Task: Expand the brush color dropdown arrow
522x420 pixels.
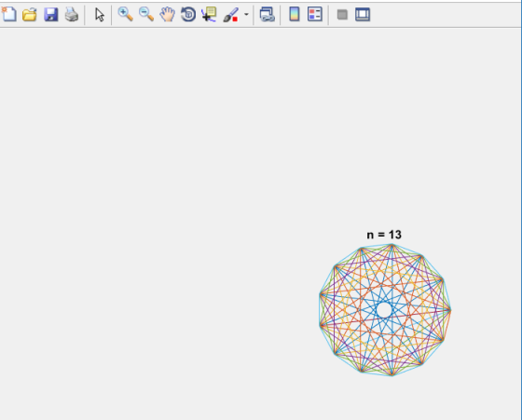Action: pyautogui.click(x=246, y=14)
